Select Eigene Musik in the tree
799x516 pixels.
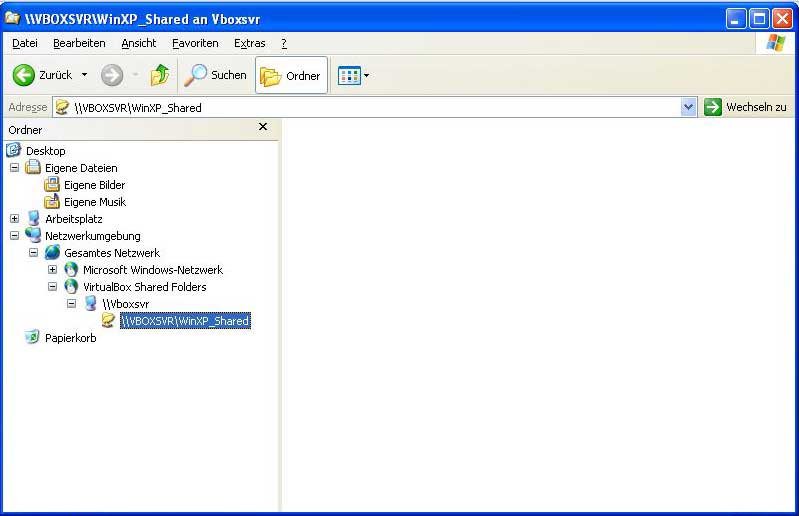tap(95, 202)
